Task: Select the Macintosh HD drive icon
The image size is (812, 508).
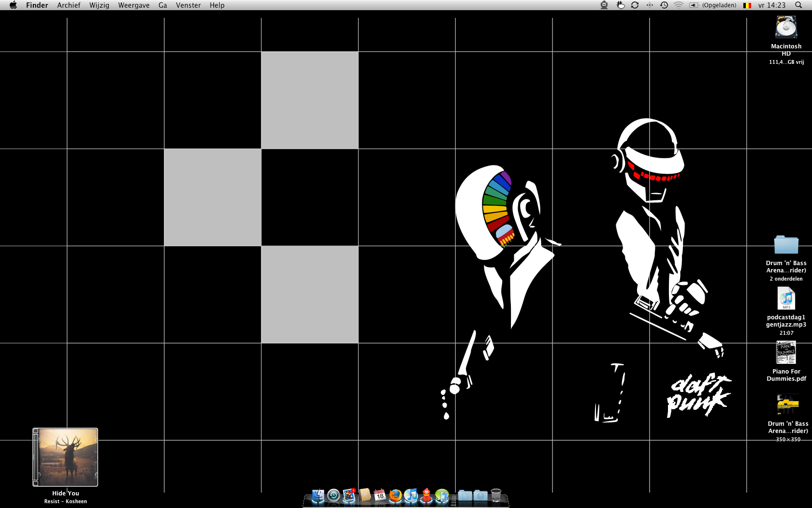Action: 786,27
